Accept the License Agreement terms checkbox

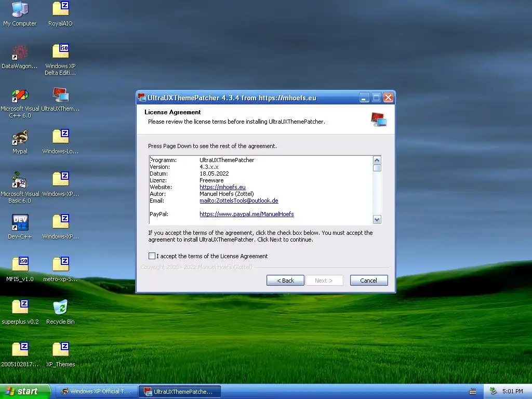(152, 256)
